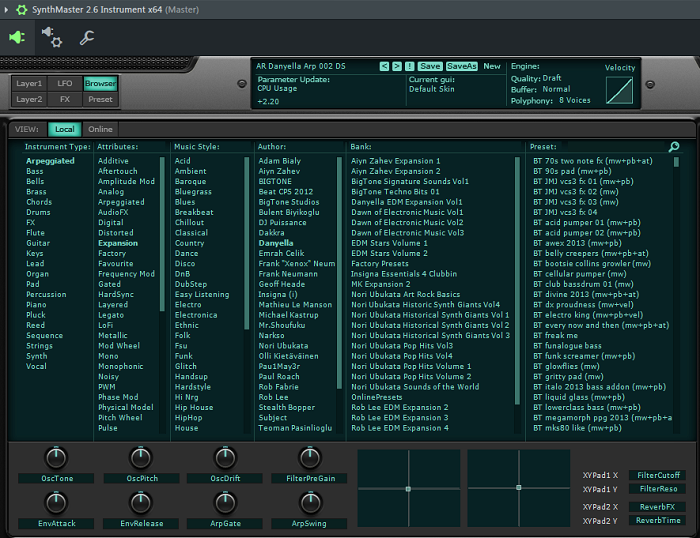Click the ArpGate knob
This screenshot has height=538, width=700.
point(225,503)
